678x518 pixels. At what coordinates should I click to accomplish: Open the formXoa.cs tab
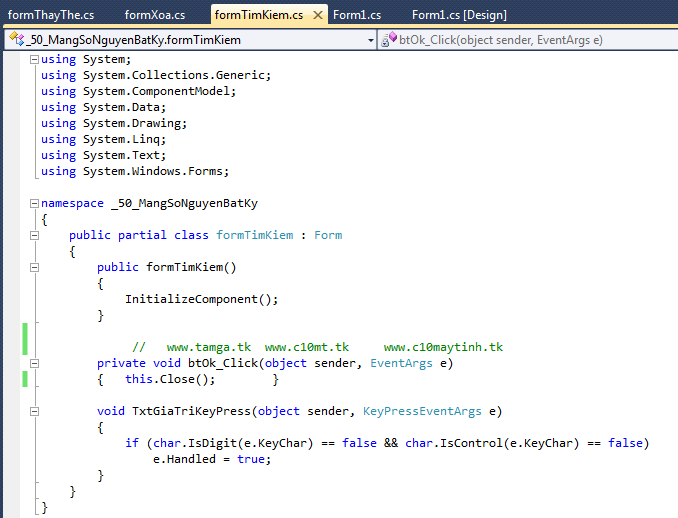[155, 15]
